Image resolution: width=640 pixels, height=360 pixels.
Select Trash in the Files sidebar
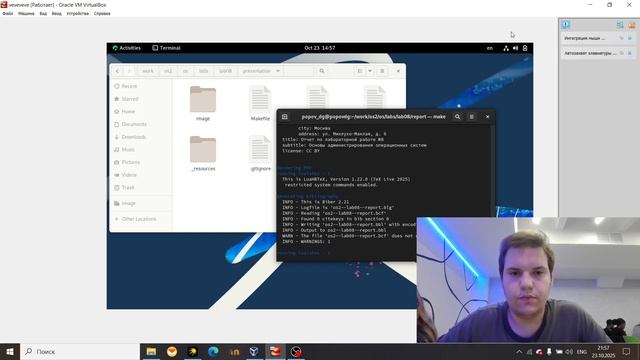[141, 187]
